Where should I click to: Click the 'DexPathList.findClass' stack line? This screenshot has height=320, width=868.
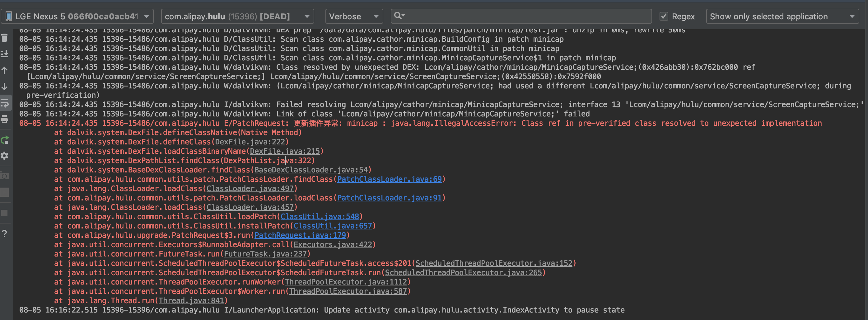(184, 161)
